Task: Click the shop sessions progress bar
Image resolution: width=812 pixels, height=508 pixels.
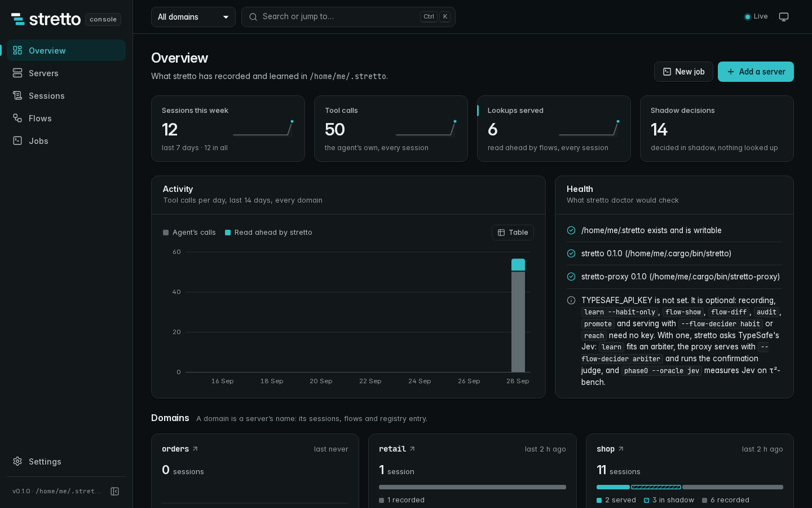Action: coord(690,487)
